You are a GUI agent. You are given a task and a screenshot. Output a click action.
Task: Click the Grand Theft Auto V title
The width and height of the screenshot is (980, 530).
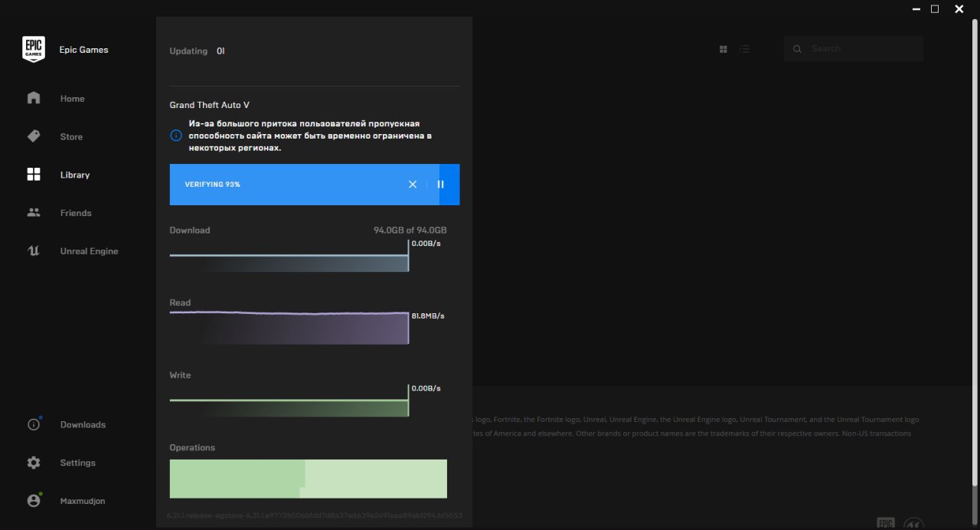click(210, 105)
